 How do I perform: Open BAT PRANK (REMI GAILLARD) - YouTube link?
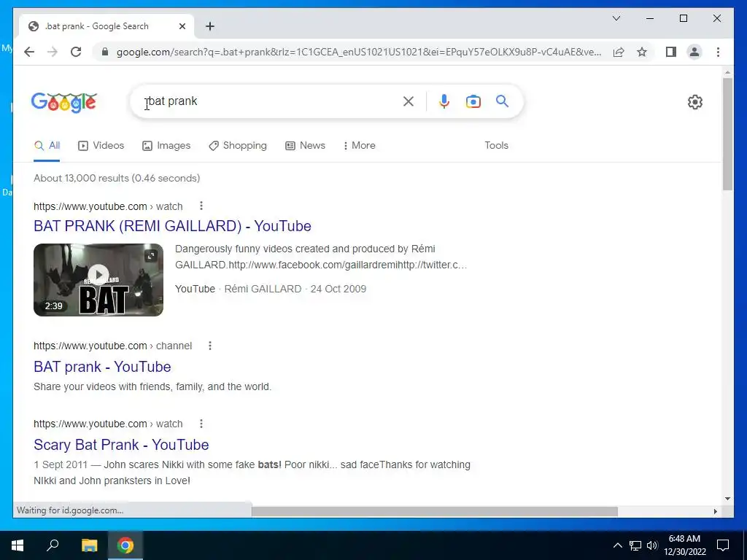pyautogui.click(x=172, y=226)
